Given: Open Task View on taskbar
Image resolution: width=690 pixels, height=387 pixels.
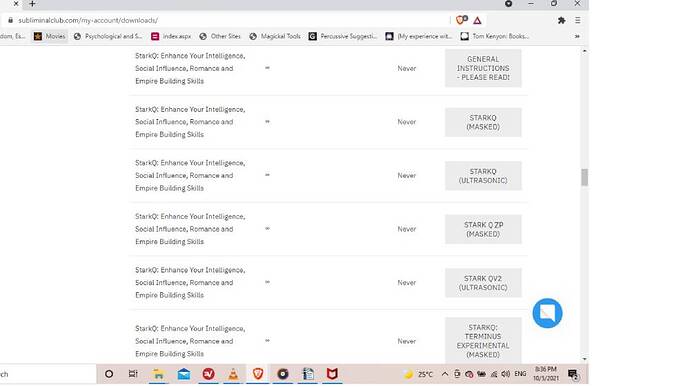Looking at the screenshot, I should coord(133,374).
